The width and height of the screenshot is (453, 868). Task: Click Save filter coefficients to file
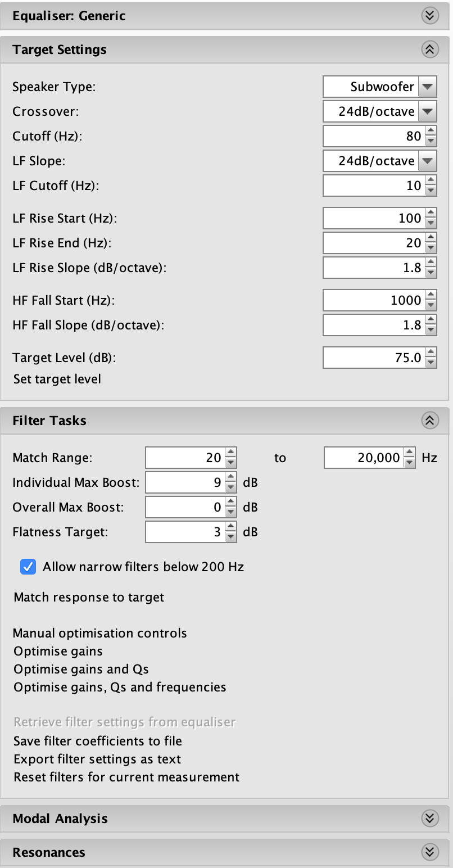click(97, 741)
